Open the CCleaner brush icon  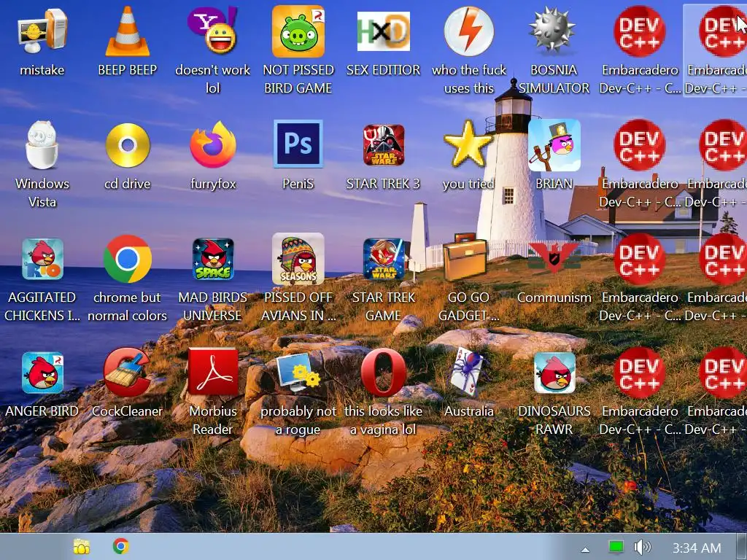pyautogui.click(x=127, y=373)
